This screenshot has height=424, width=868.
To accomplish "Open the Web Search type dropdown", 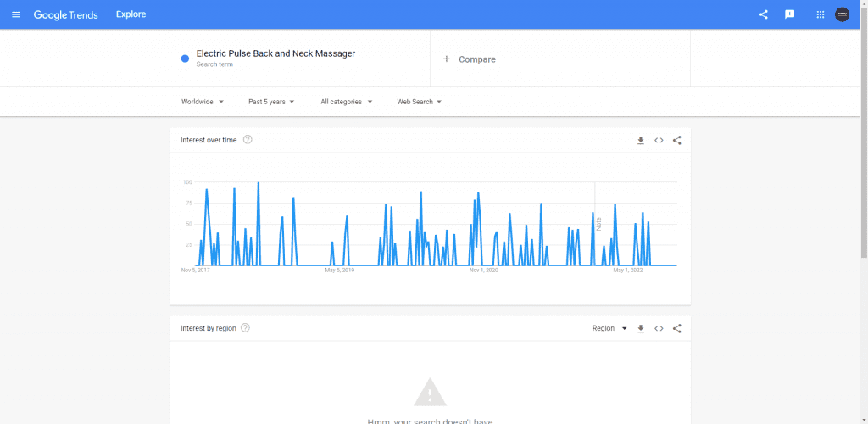I will 420,102.
